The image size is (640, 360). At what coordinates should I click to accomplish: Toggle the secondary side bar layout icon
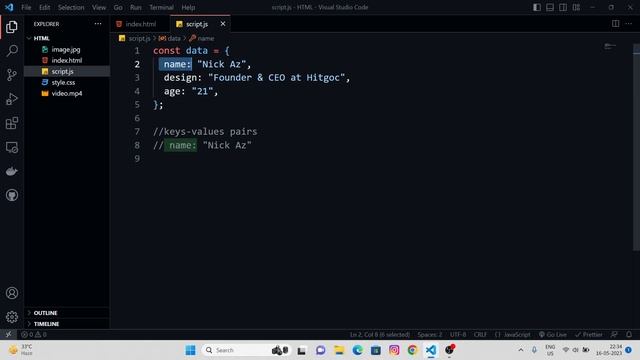pyautogui.click(x=563, y=7)
